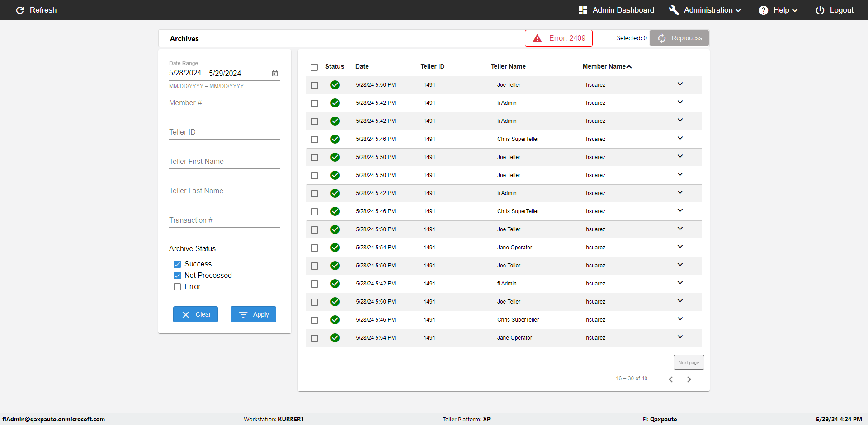Focus the Transaction # input field
The width and height of the screenshot is (868, 425).
pos(224,220)
